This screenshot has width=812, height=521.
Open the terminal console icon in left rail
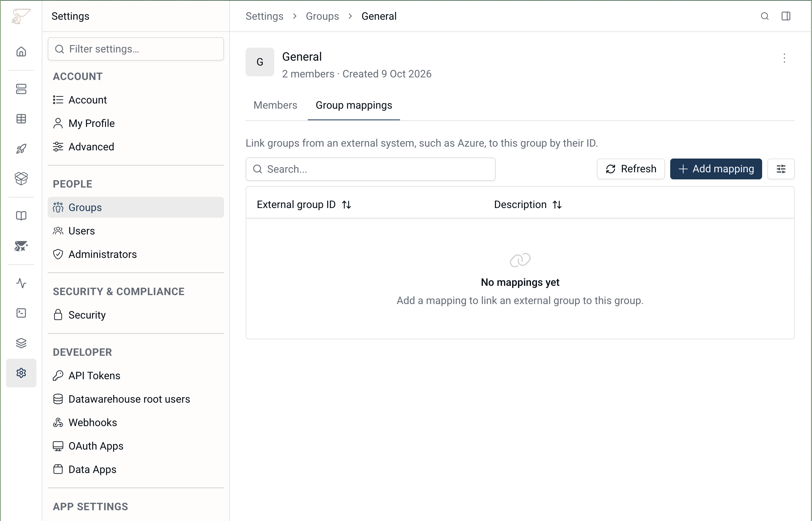coord(21,313)
